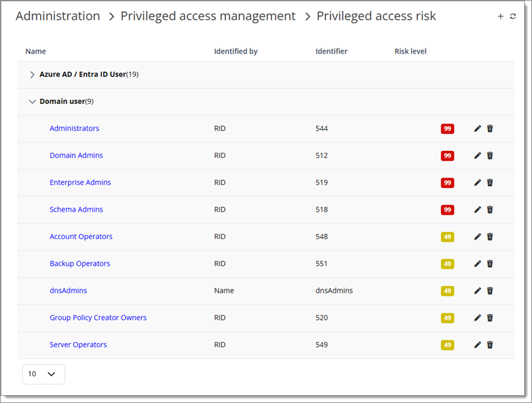Delete the Server Operators entry
This screenshot has height=403, width=532.
point(490,345)
